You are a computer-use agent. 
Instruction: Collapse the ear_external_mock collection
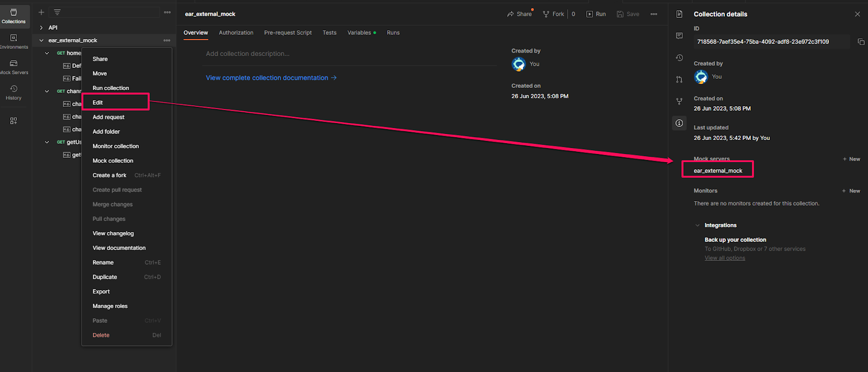tap(41, 40)
